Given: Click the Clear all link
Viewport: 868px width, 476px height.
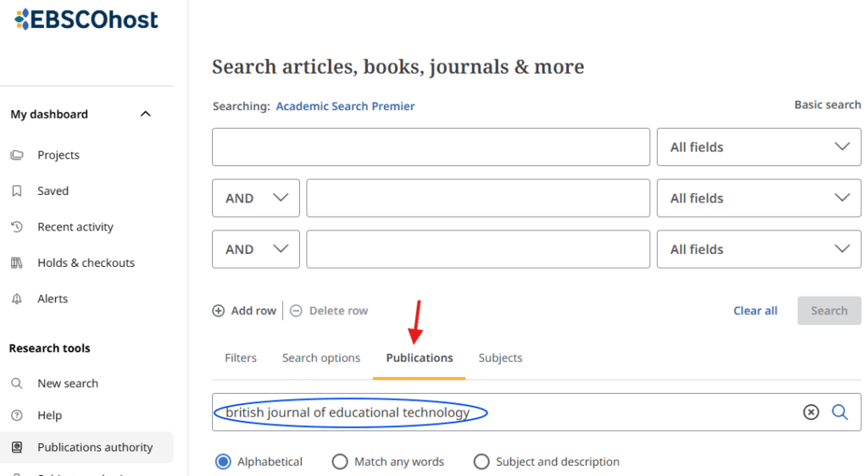Looking at the screenshot, I should point(755,311).
